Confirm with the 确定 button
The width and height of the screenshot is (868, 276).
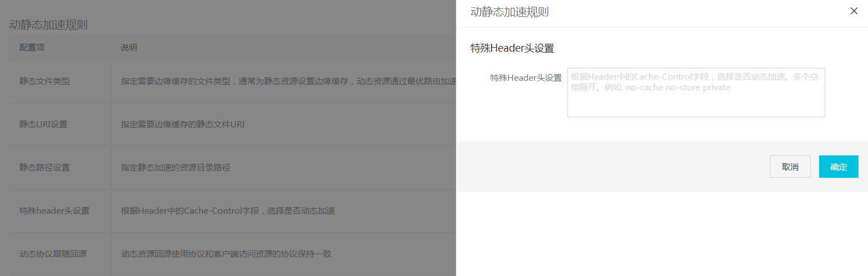[x=839, y=167]
